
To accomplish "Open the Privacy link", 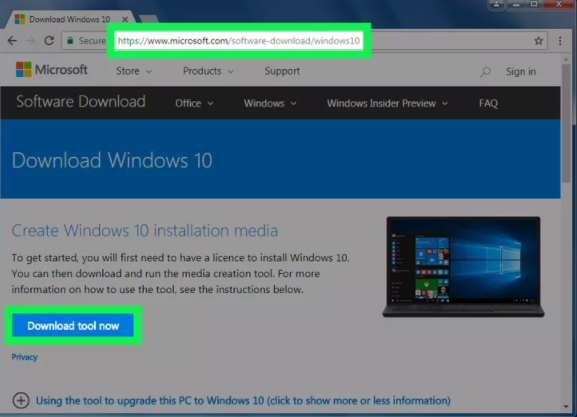I will [x=24, y=357].
